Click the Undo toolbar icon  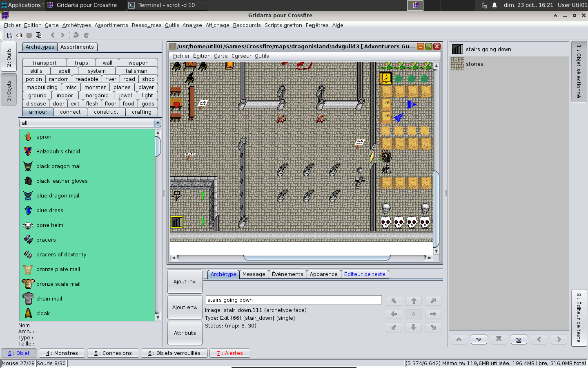(76, 35)
